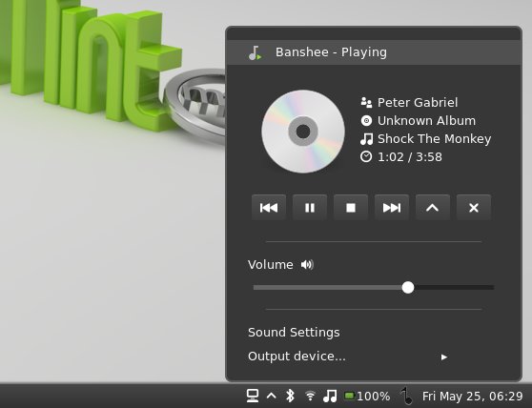This screenshot has width=532, height=408.
Task: Click the Output device arrow
Action: coord(444,357)
